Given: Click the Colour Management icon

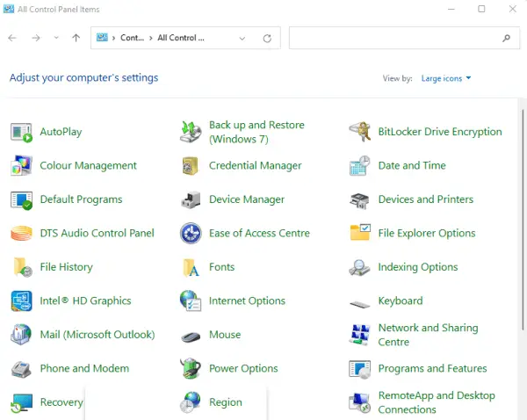Looking at the screenshot, I should point(21,165).
